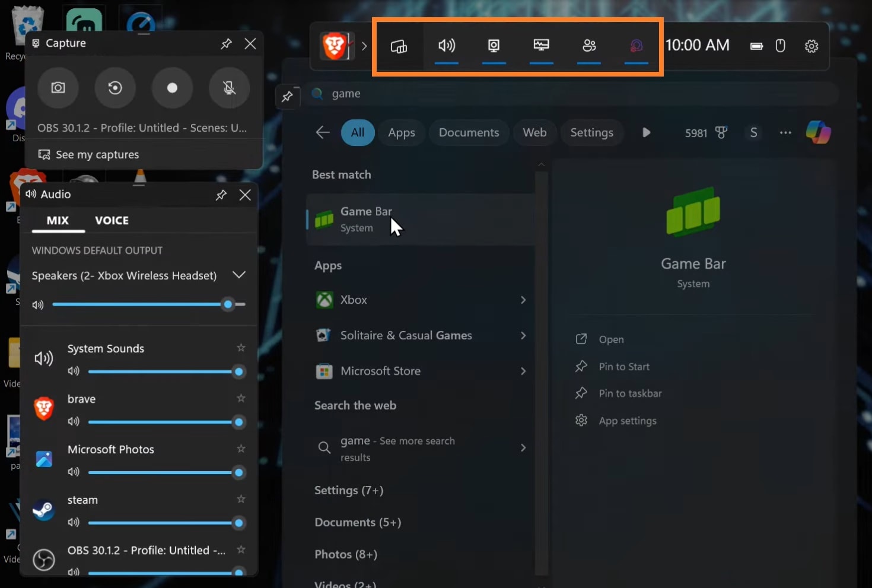Viewport: 872px width, 588px height.
Task: Filter search results by Web
Action: tap(534, 132)
